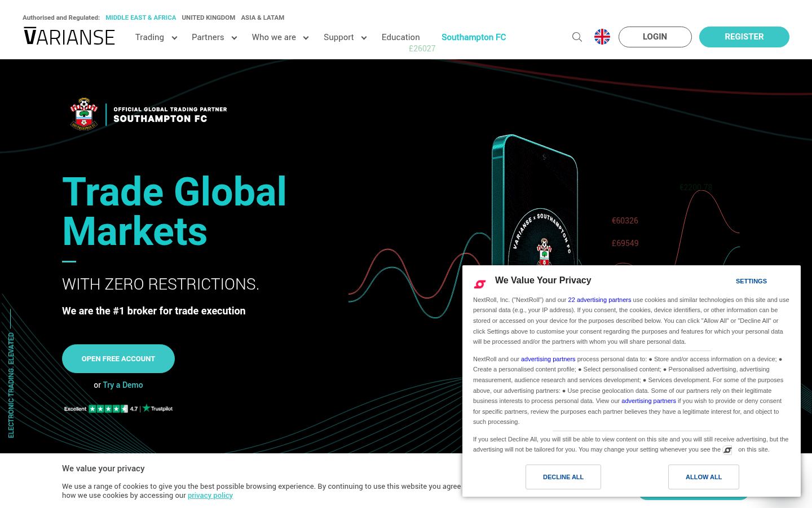This screenshot has height=508, width=812.
Task: Open the 22 advertising partners link
Action: (x=599, y=300)
